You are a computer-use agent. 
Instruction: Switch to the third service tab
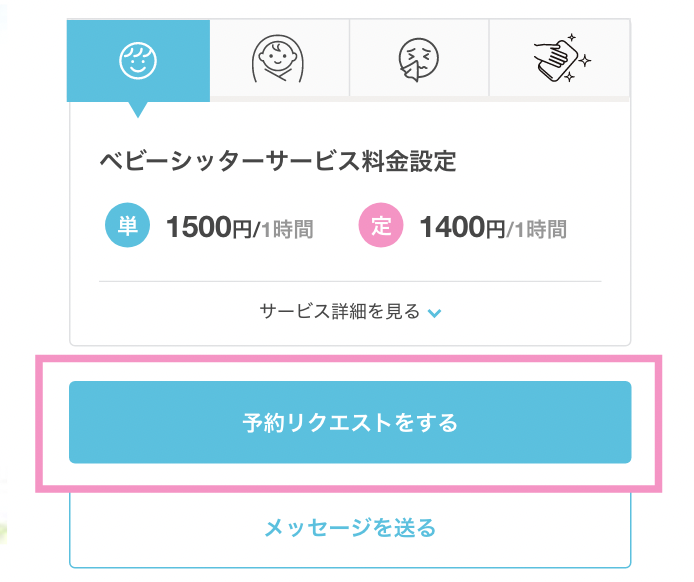click(419, 58)
